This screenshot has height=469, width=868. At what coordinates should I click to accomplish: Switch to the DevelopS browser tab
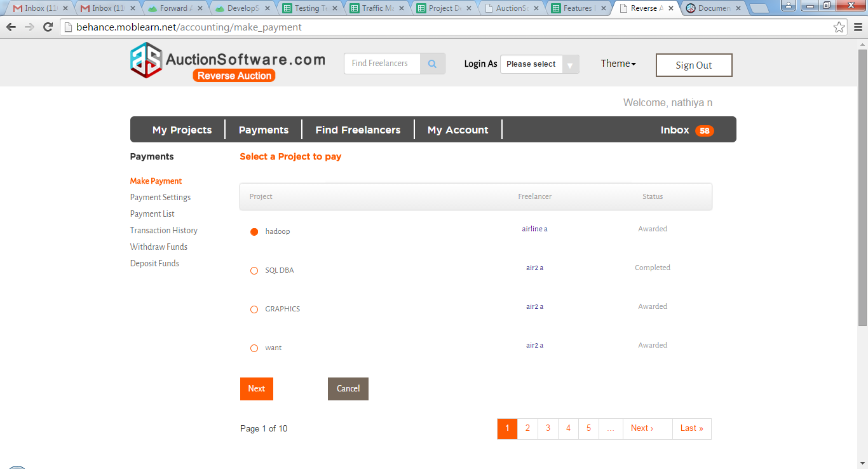pyautogui.click(x=241, y=8)
